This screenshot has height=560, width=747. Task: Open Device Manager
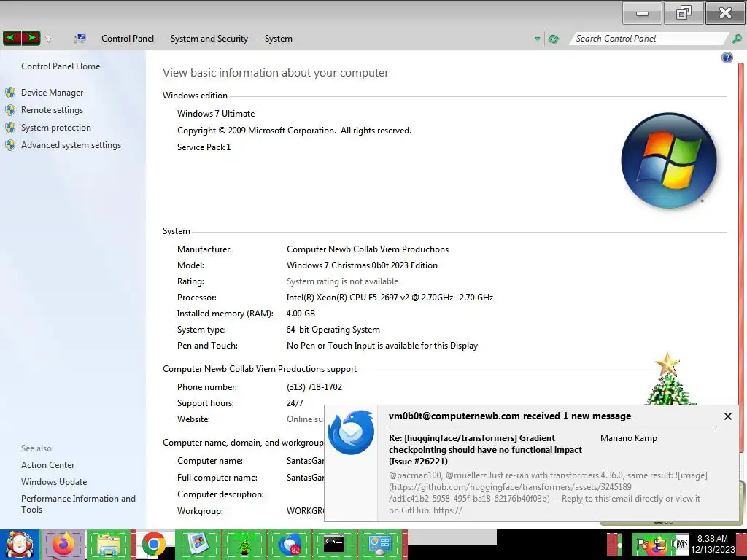pos(52,93)
